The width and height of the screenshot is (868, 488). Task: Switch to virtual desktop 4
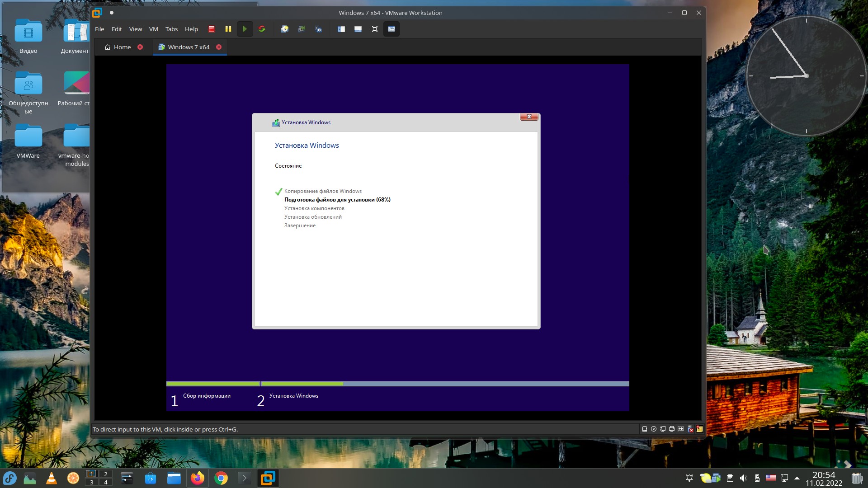click(105, 482)
